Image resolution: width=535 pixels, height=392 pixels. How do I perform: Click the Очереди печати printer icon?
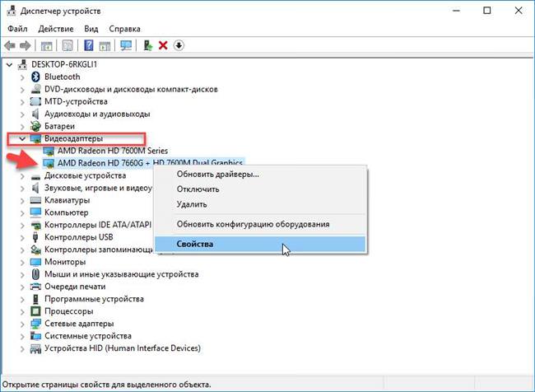(35, 287)
